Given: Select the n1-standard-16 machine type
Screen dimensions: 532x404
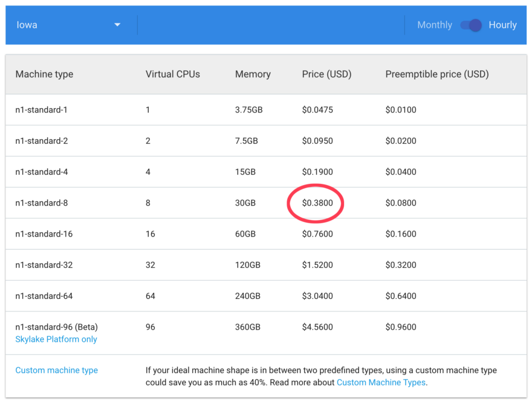Looking at the screenshot, I should point(44,234).
